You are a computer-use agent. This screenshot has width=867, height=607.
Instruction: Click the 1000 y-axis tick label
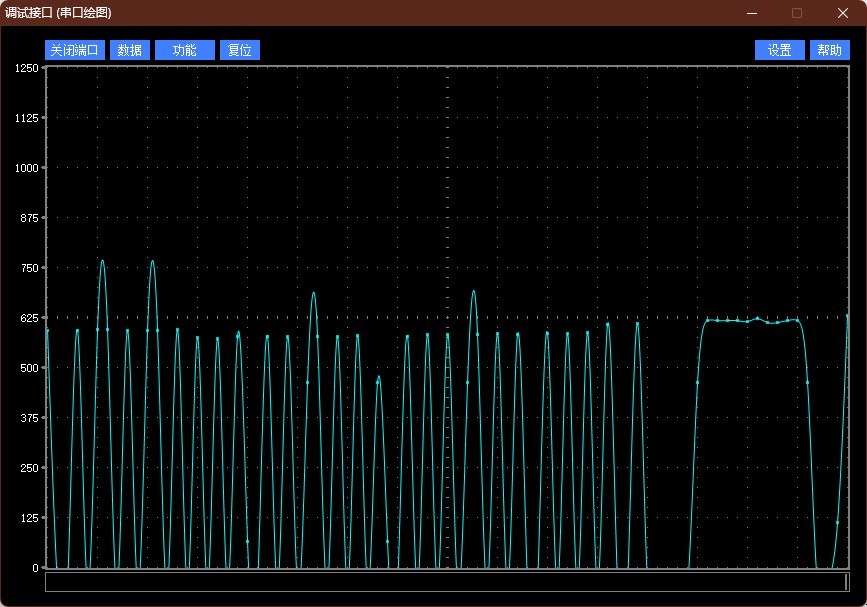26,168
